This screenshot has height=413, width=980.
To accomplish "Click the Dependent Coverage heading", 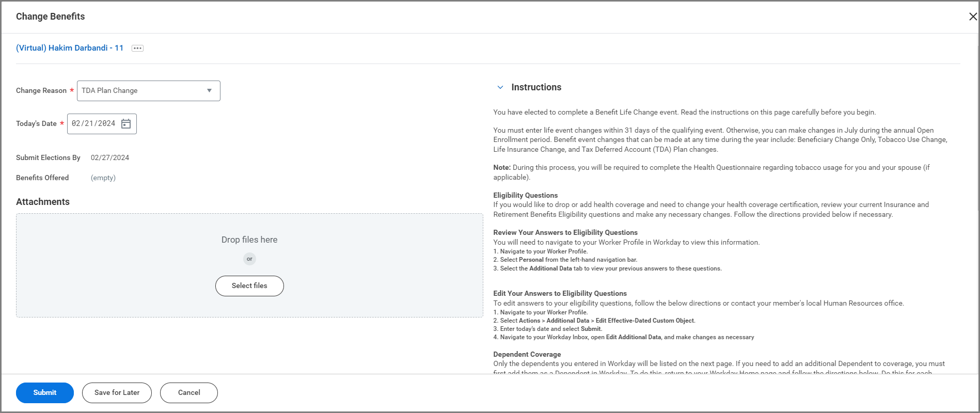I will [527, 355].
